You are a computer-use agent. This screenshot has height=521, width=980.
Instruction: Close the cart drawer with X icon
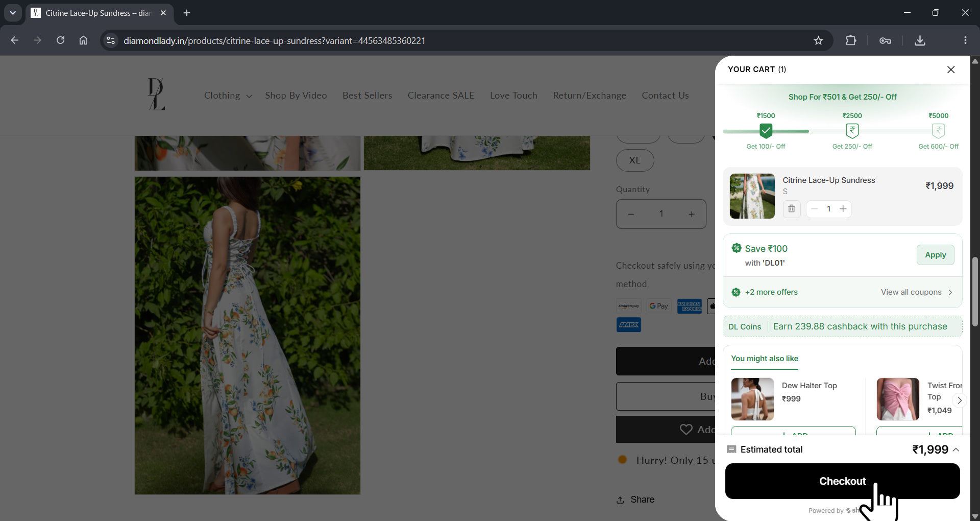[x=950, y=69]
